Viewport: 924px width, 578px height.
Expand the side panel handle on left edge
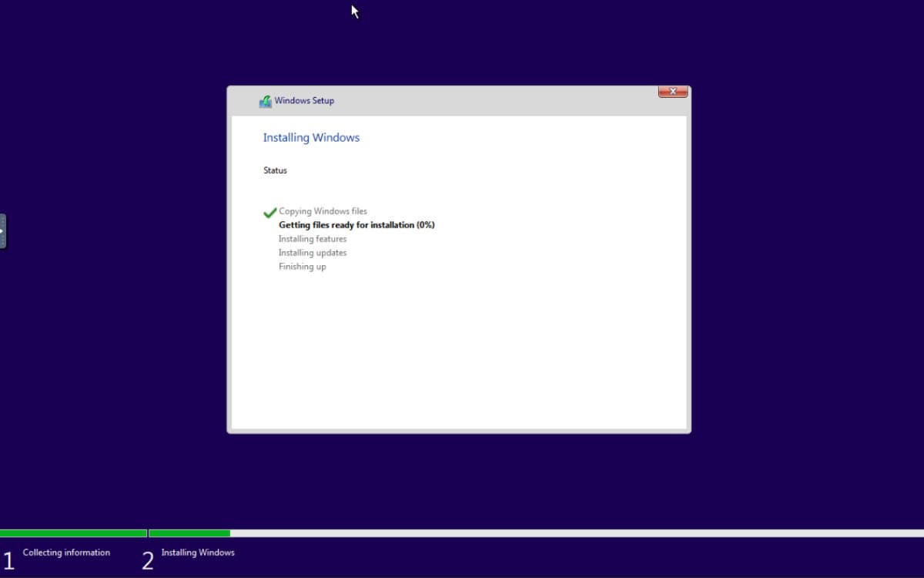point(3,231)
